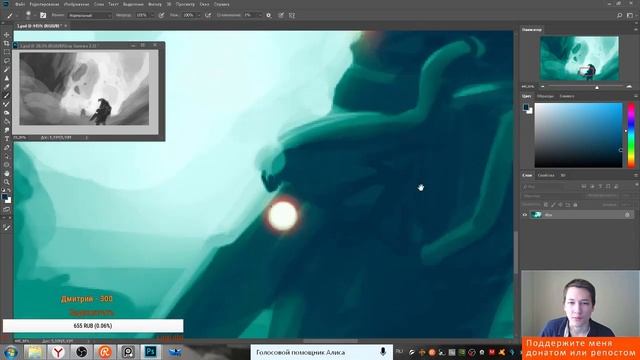Click the Navigator panel thumbnail preview
Screen dimensions: 640x360
pos(579,58)
